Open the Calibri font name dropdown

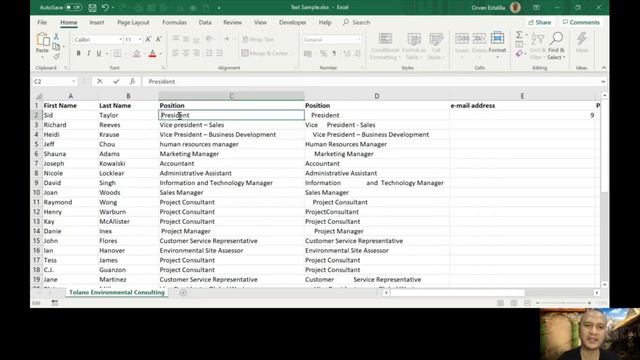pos(120,40)
